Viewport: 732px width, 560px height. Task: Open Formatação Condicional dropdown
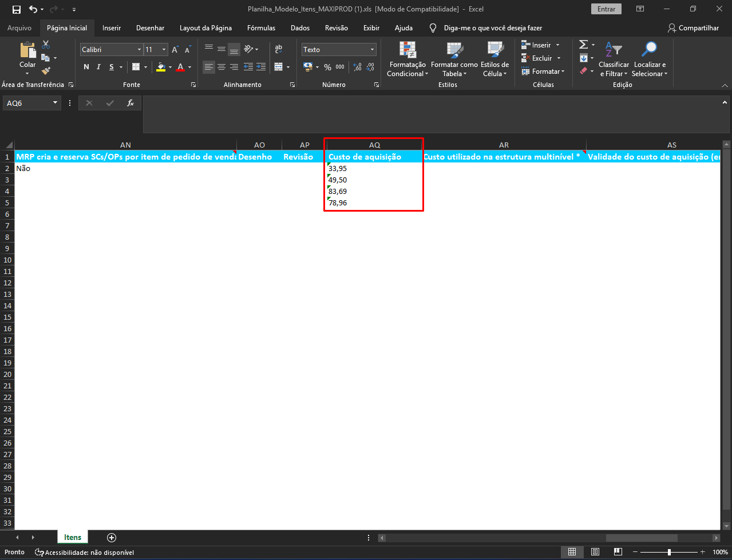point(406,59)
